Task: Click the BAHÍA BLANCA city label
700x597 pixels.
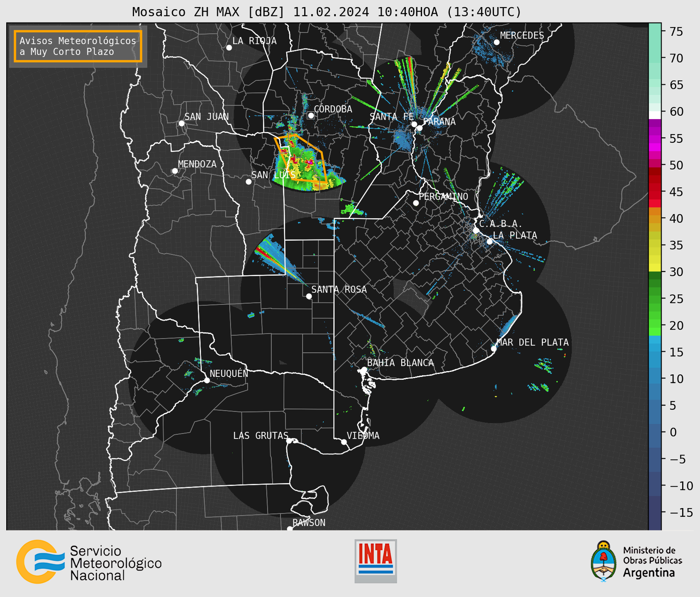Action: (x=400, y=363)
